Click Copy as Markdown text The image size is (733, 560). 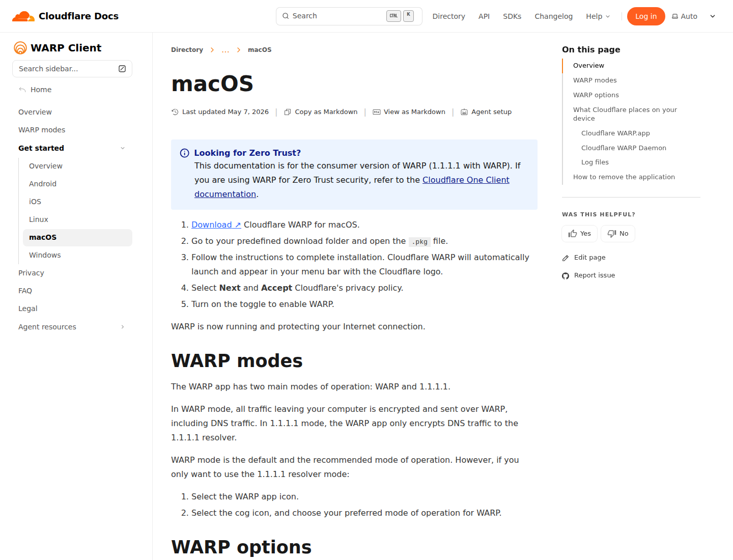point(326,112)
